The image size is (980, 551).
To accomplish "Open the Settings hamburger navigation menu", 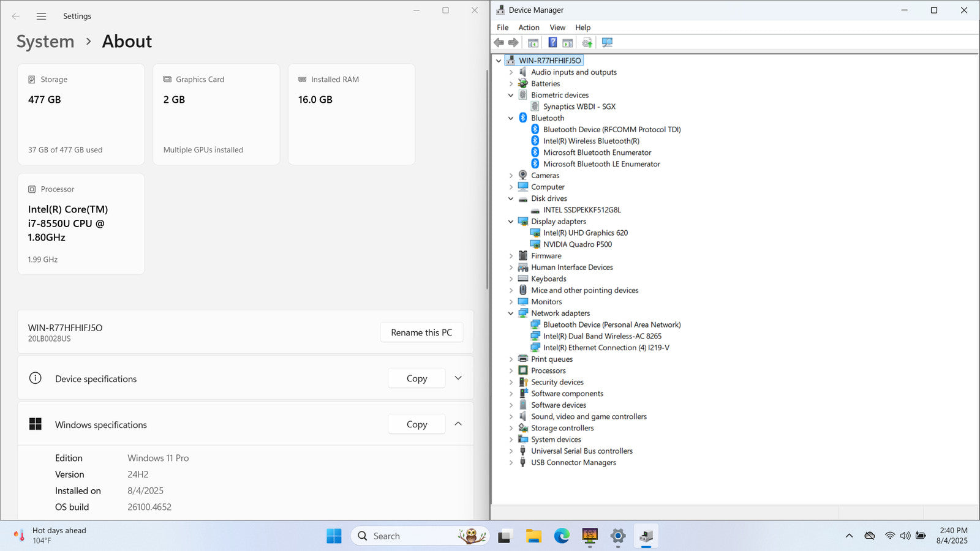I will [x=41, y=17].
